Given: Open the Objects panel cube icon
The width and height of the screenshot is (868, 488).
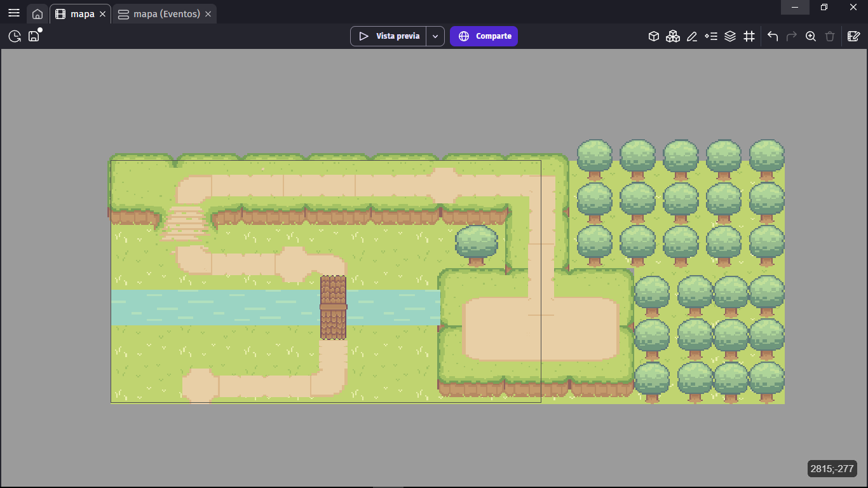Looking at the screenshot, I should 654,36.
